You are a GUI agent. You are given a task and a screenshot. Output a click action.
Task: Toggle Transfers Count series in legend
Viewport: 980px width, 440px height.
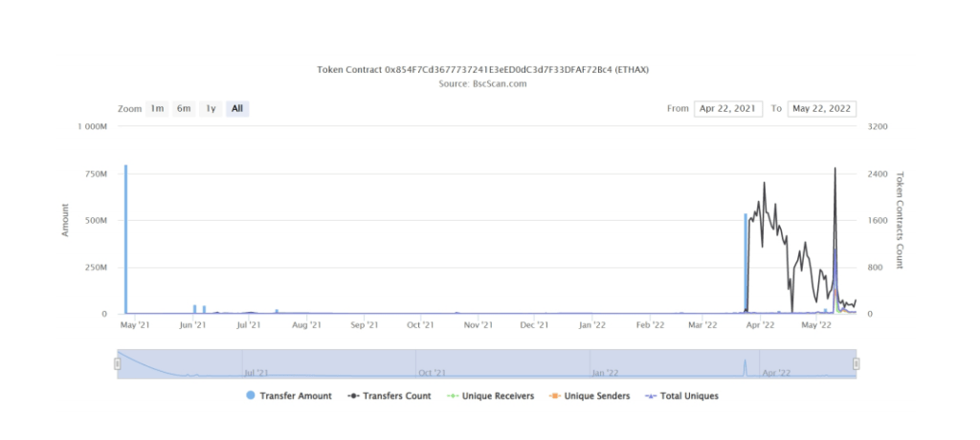click(390, 396)
